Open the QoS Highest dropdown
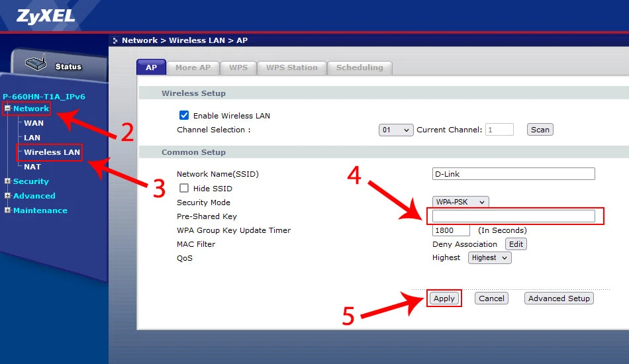 [x=489, y=257]
